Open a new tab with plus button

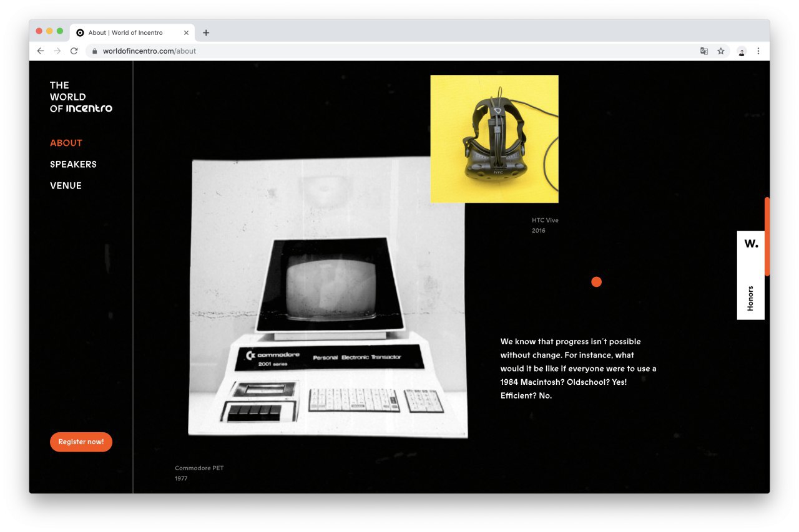[x=206, y=32]
